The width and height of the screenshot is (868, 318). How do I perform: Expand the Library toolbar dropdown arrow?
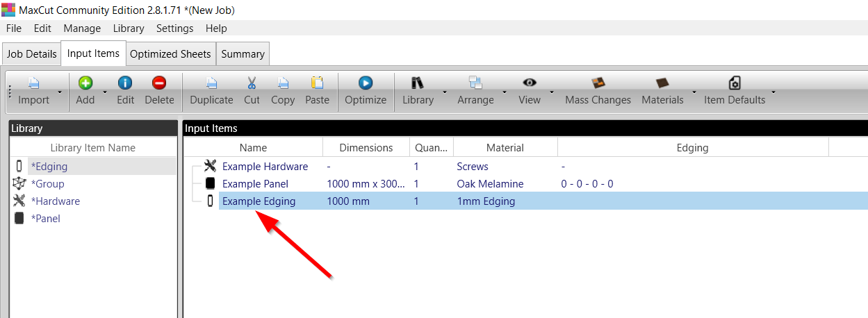coord(444,92)
